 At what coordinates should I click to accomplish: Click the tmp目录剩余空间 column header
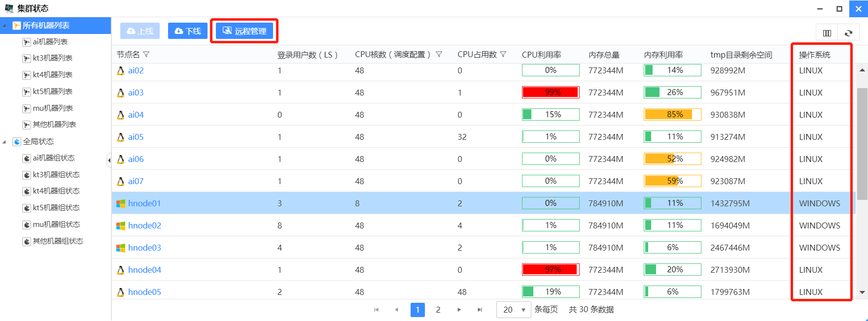tap(741, 55)
